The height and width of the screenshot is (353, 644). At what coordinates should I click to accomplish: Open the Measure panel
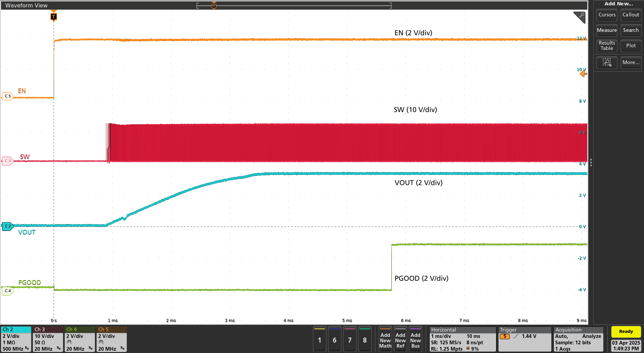(607, 30)
